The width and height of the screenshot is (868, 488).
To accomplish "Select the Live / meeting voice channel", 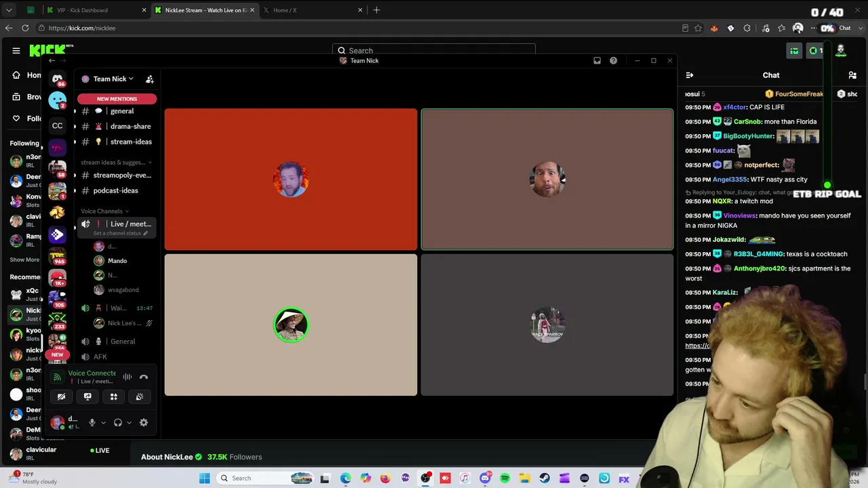I will point(117,227).
